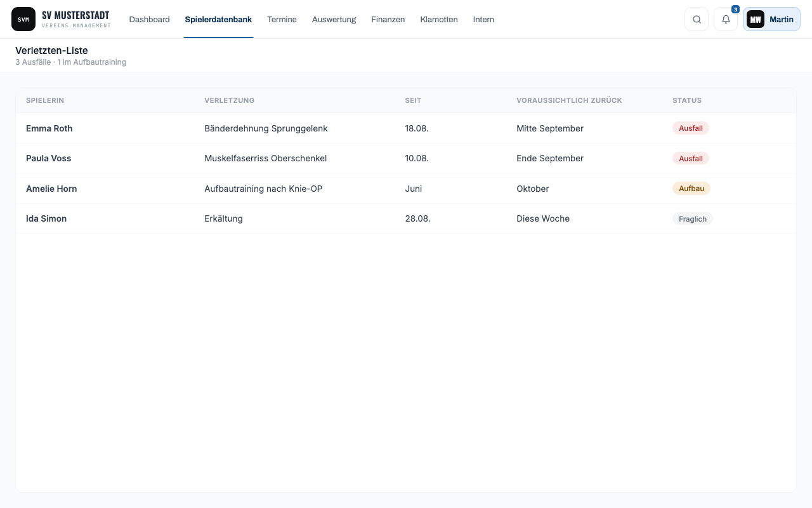The width and height of the screenshot is (812, 508).
Task: Click the Fraglich status badge
Action: click(x=693, y=218)
